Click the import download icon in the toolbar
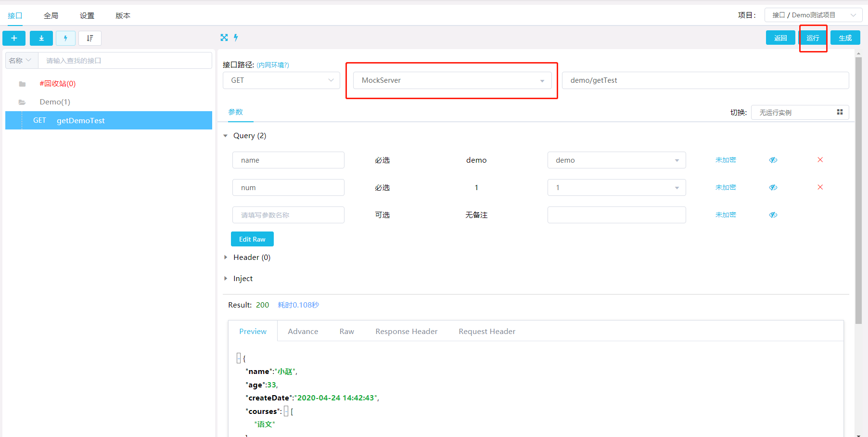This screenshot has height=437, width=868. point(41,38)
